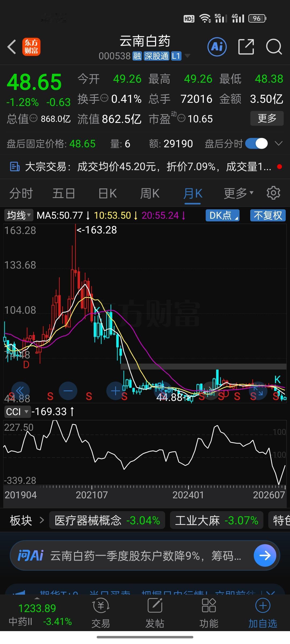Tap the stock code 000538
Viewport: 290px width, 644px height.
coord(114,56)
